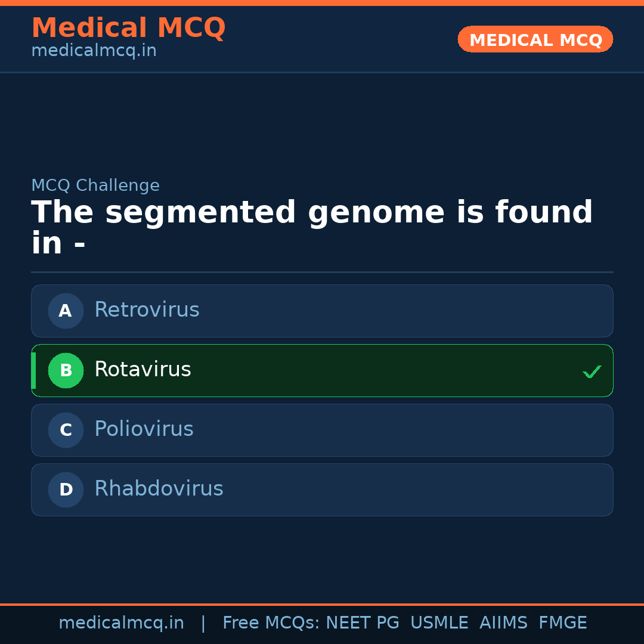Click the orange MEDICAL MCQ badge
This screenshot has width=644, height=644.
535,39
